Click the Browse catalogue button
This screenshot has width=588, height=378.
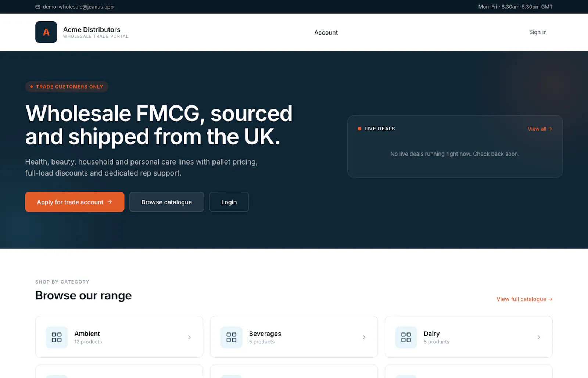click(166, 202)
